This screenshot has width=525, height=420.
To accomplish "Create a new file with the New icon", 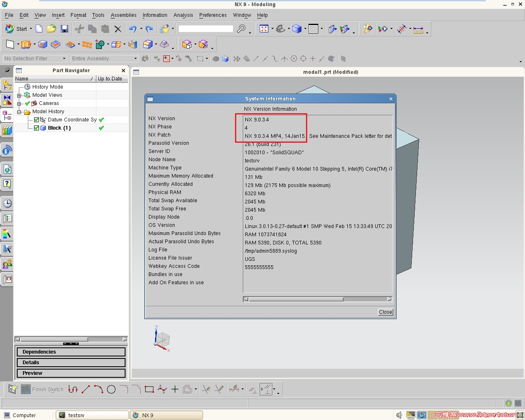I will coord(39,29).
